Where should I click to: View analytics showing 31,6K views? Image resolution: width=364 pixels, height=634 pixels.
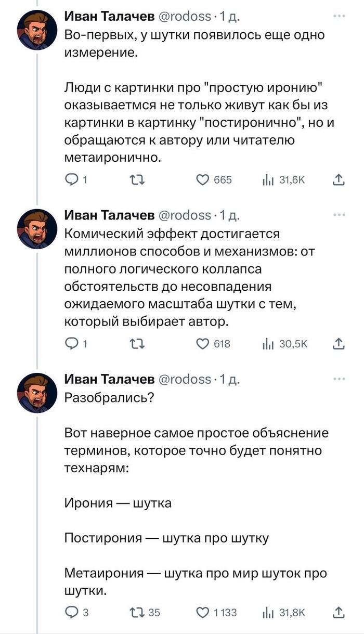[x=267, y=180]
